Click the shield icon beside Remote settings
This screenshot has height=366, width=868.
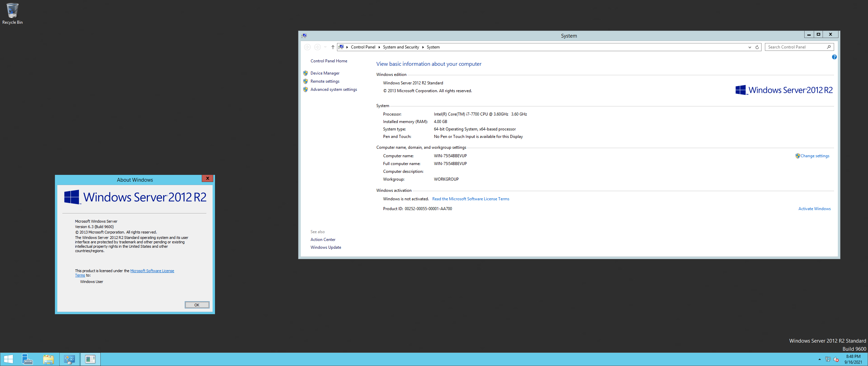305,81
